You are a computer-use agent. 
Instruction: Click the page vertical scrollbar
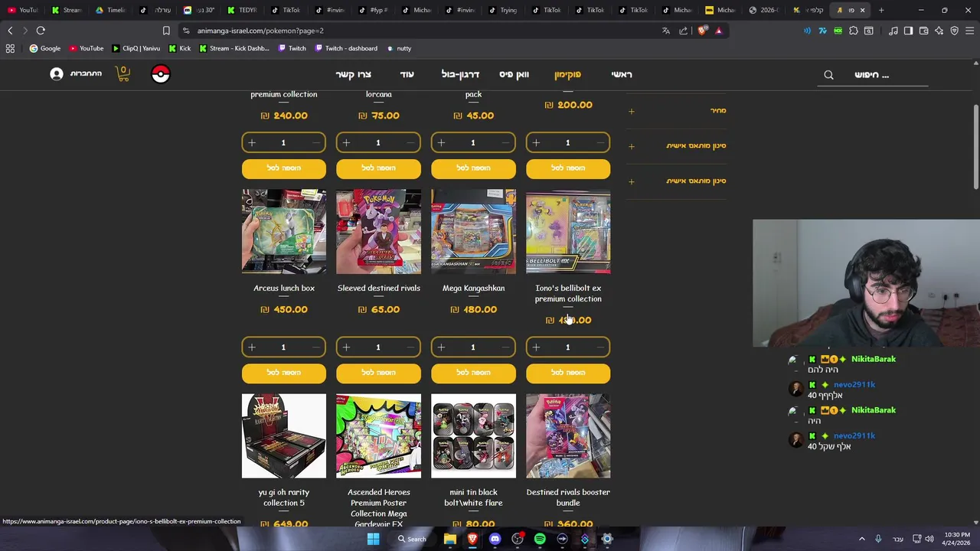[x=975, y=145]
